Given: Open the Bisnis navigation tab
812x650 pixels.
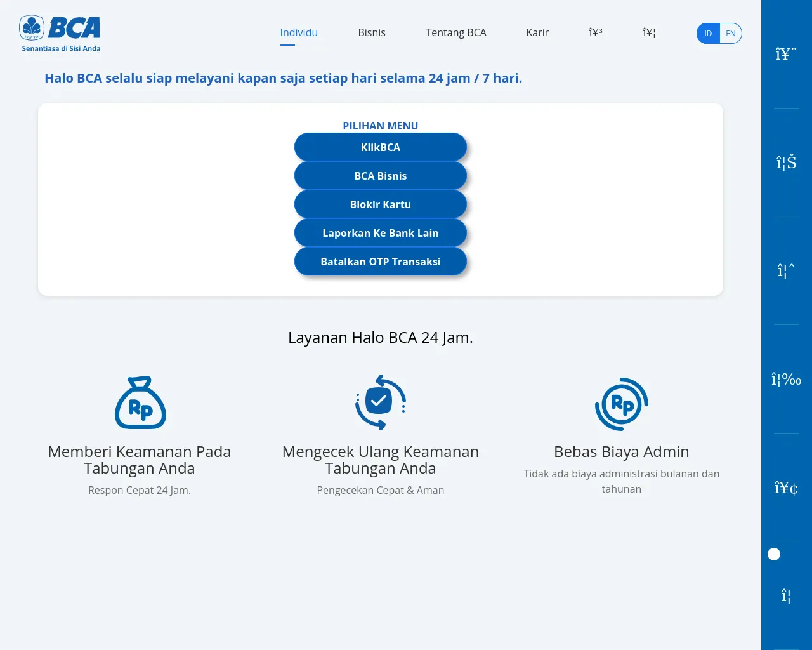Looking at the screenshot, I should (x=372, y=32).
